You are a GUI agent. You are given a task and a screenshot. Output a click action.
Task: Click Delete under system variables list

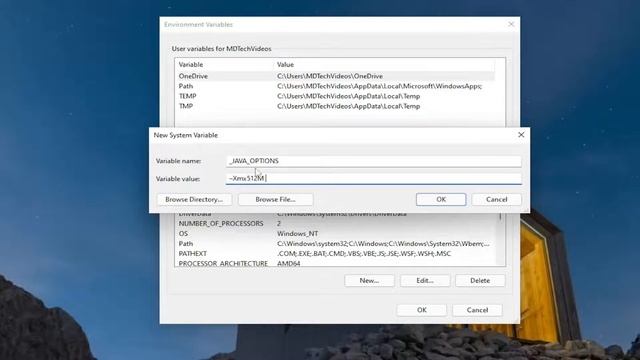click(x=480, y=280)
